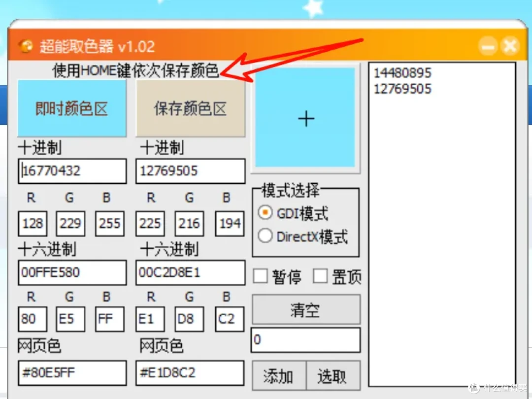Screen dimensions: 532x399
Task: Click the 添加 button
Action: [x=279, y=375]
